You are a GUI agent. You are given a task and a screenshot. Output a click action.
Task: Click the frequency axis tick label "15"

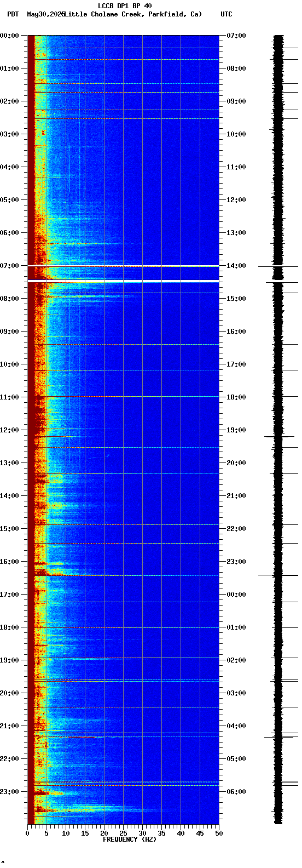pyautogui.click(x=85, y=833)
